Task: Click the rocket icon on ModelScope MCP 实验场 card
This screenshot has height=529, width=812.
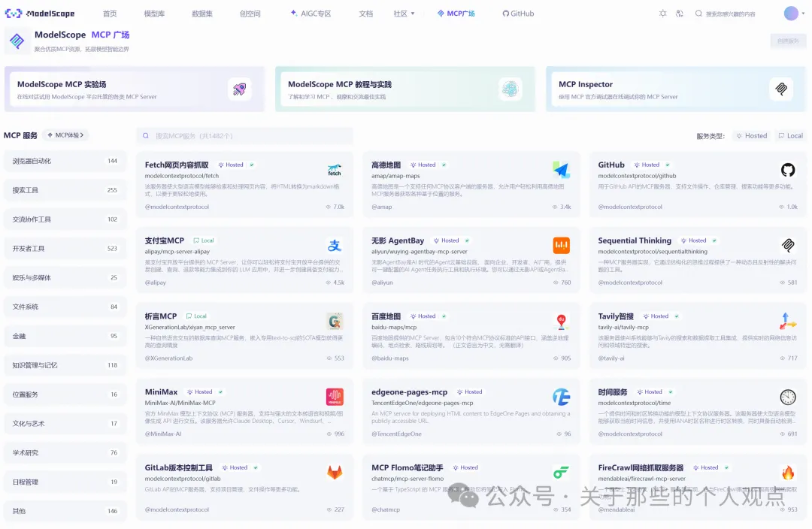Action: (x=239, y=89)
